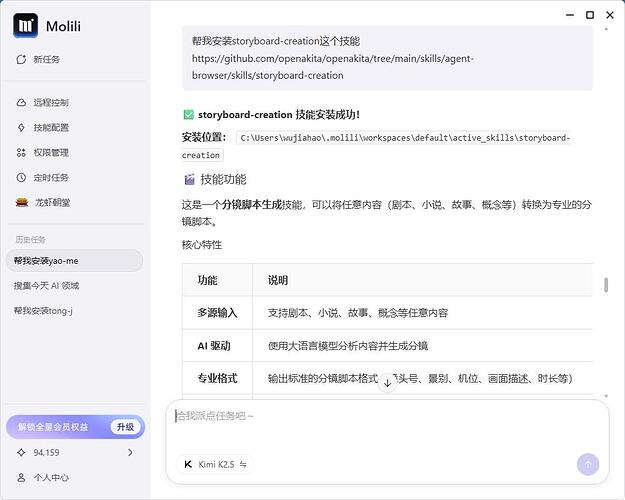This screenshot has width=625, height=500.
Task: Close the Molili window
Action: (x=610, y=15)
